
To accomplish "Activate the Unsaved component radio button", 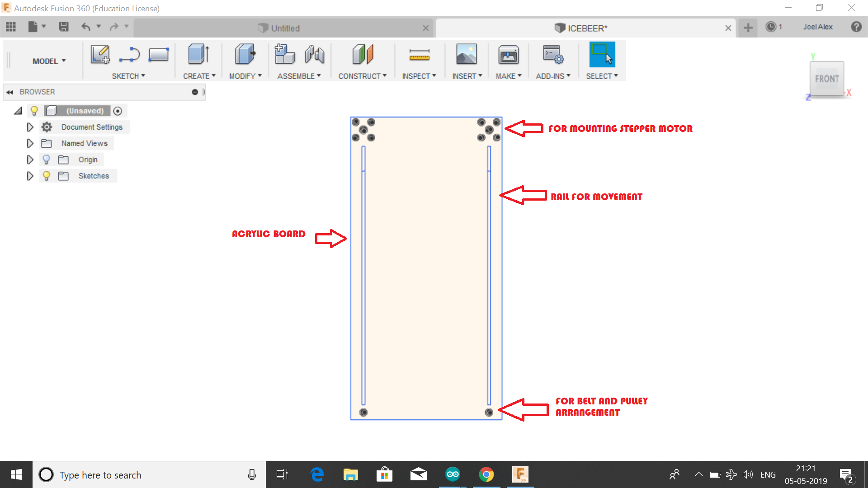I will [x=118, y=111].
